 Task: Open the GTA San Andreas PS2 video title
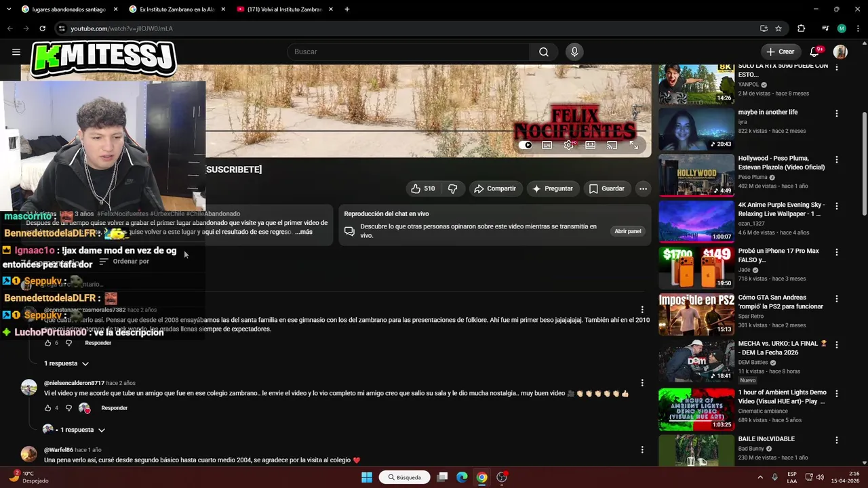[781, 302]
